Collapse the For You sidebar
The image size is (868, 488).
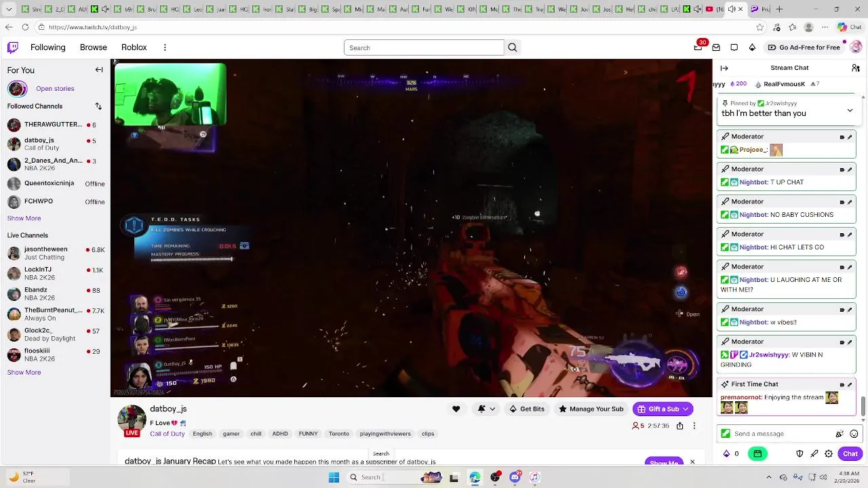point(99,70)
